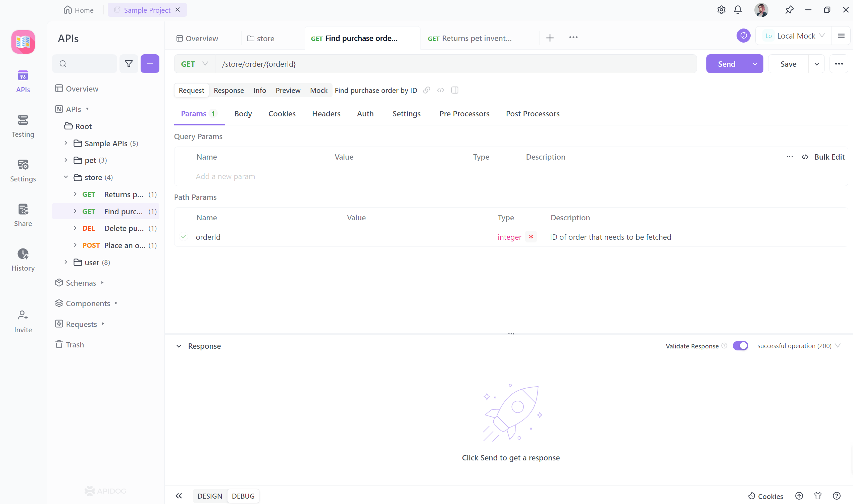Open the tab bar more options ellipsis
Image resolution: width=853 pixels, height=504 pixels.
pos(573,37)
